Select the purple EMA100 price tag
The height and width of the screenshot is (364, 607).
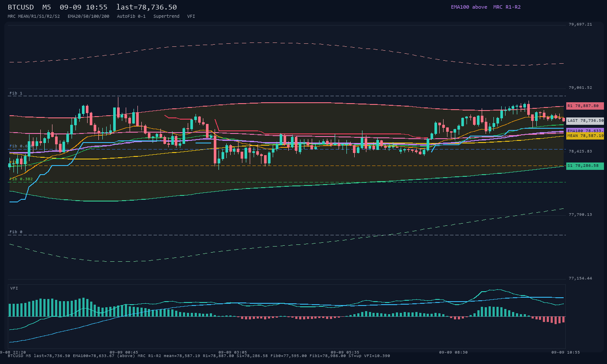(x=585, y=130)
